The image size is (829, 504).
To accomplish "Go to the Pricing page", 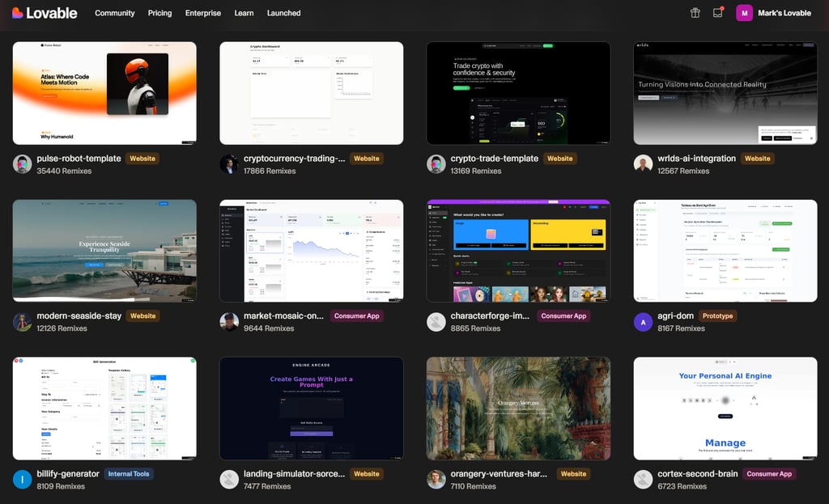I will coord(159,13).
